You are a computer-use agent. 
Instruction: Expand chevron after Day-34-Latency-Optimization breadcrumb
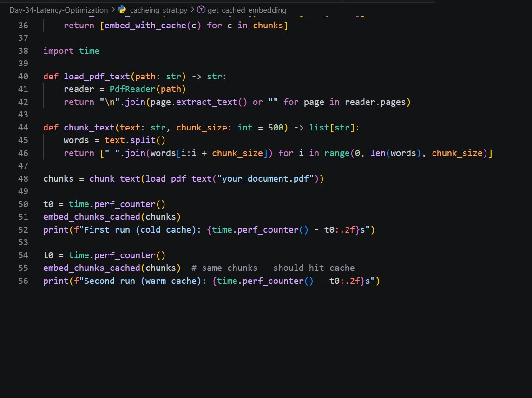[113, 10]
